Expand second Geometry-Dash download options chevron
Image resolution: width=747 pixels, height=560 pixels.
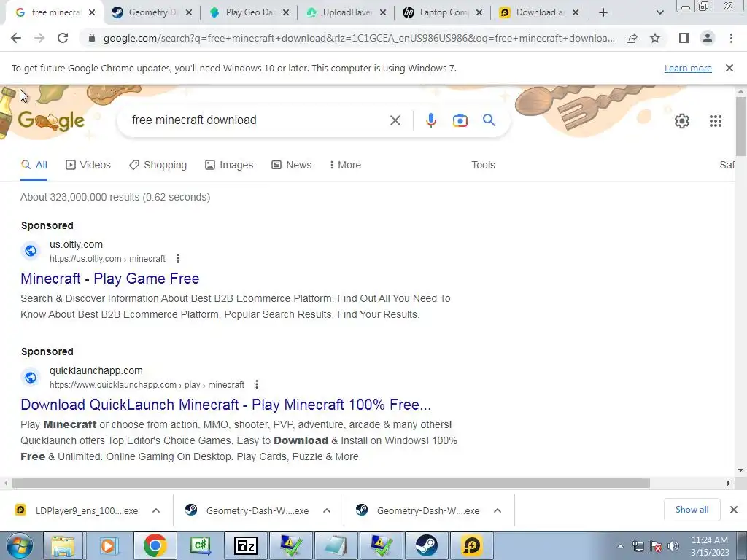498,510
